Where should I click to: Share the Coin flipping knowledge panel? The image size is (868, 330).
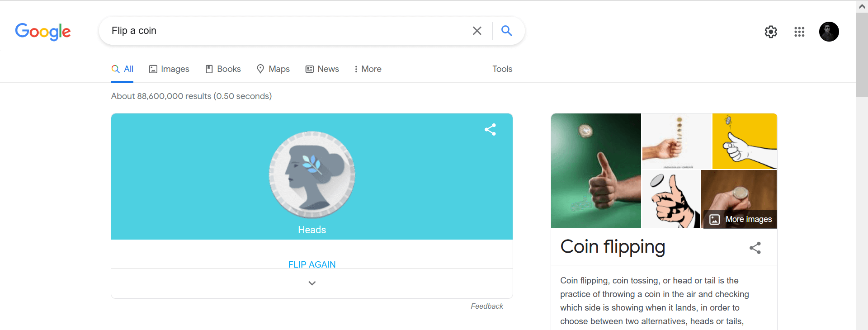(x=755, y=248)
